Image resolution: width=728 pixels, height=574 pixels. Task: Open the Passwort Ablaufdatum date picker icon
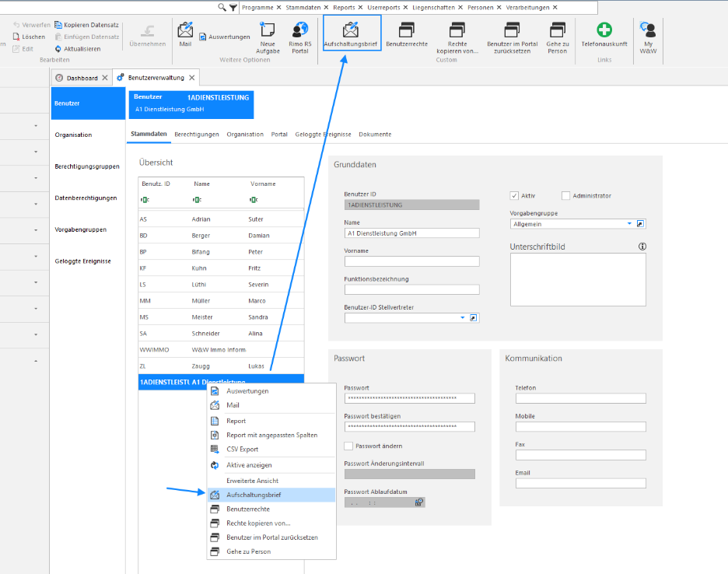tap(418, 502)
